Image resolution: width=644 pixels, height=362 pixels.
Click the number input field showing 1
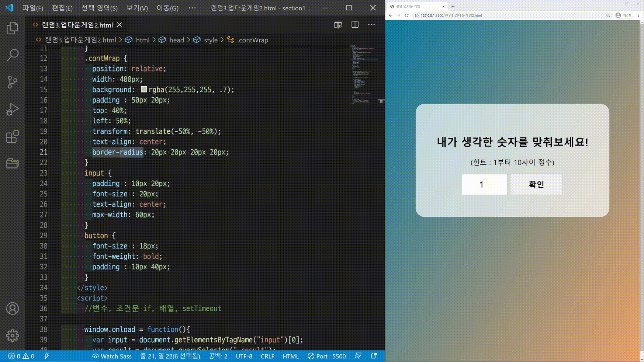[x=485, y=184]
